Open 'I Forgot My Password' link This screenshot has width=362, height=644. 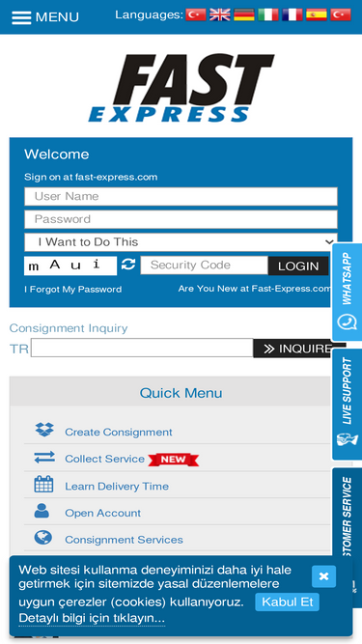73,290
